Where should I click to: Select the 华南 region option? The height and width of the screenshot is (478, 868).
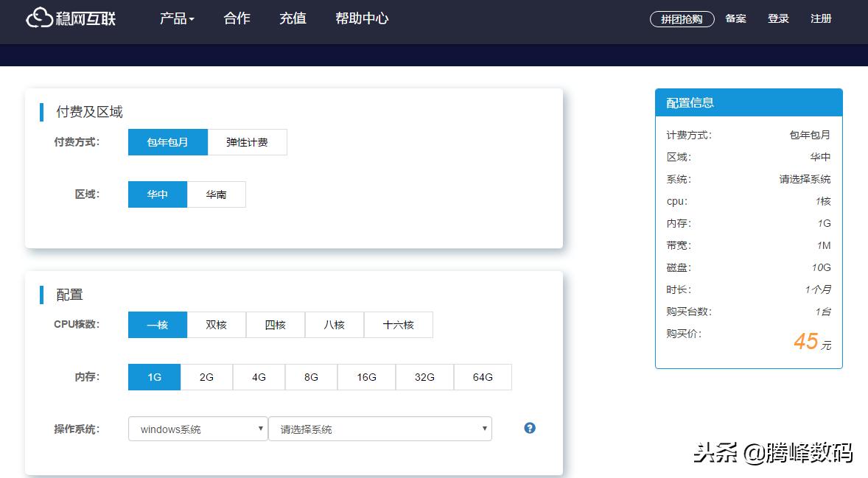[x=215, y=194]
